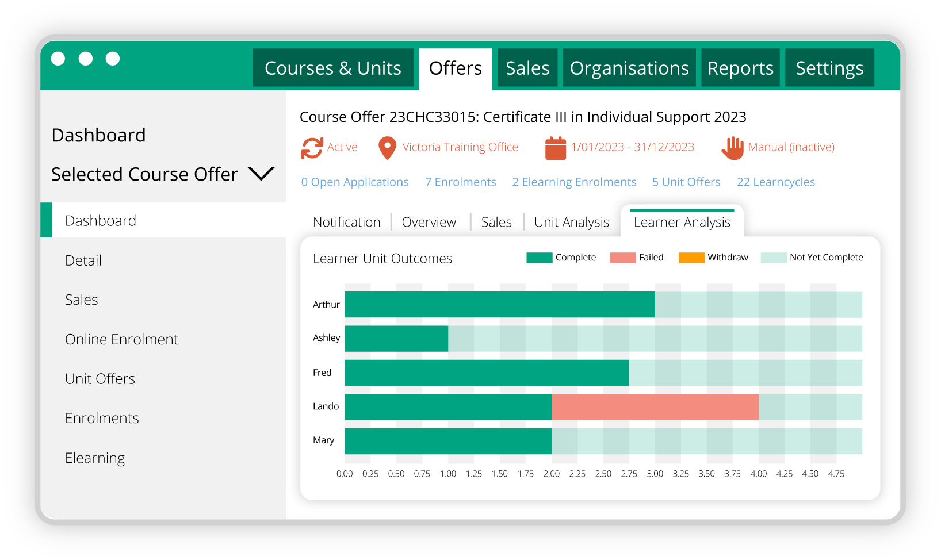Screen dimensions: 941x560
Task: Toggle the Withdraw legend swatch
Action: coord(691,258)
